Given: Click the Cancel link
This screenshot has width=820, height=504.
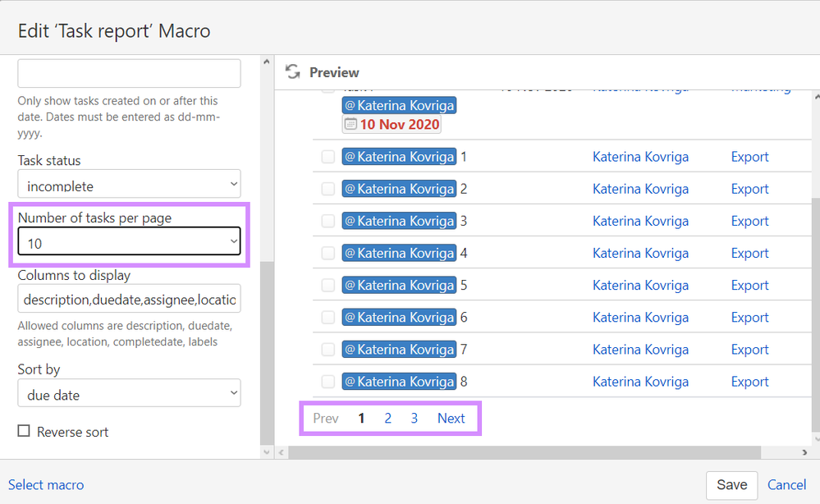Looking at the screenshot, I should click(x=786, y=484).
